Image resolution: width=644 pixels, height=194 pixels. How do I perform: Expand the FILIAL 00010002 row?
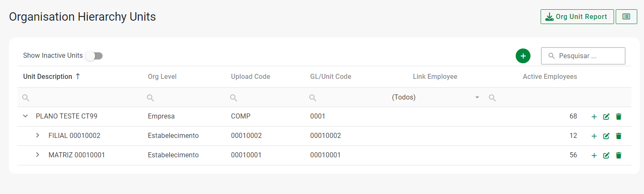38,135
